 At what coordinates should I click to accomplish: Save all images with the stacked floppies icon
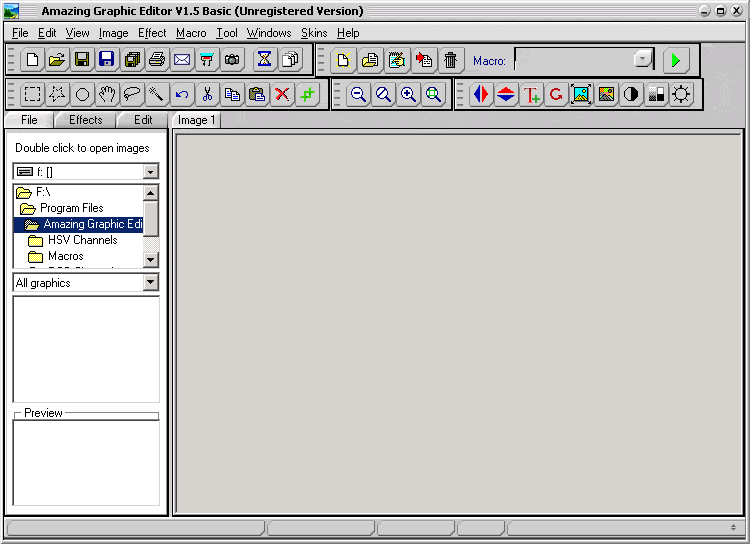(x=132, y=60)
